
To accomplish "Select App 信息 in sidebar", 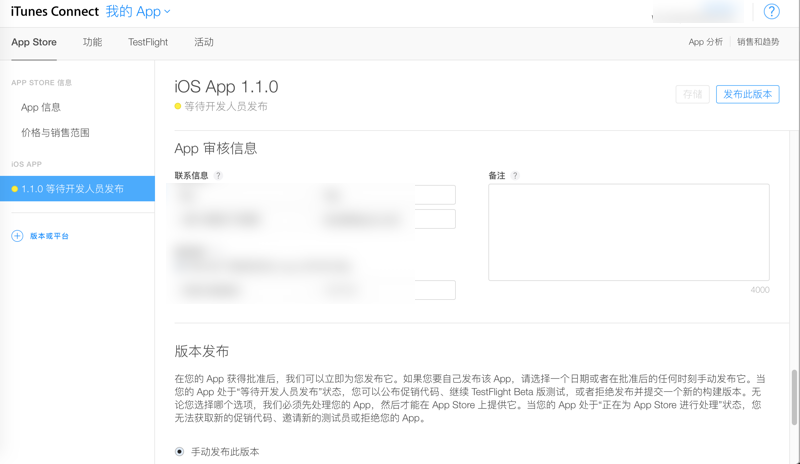I will click(x=41, y=107).
